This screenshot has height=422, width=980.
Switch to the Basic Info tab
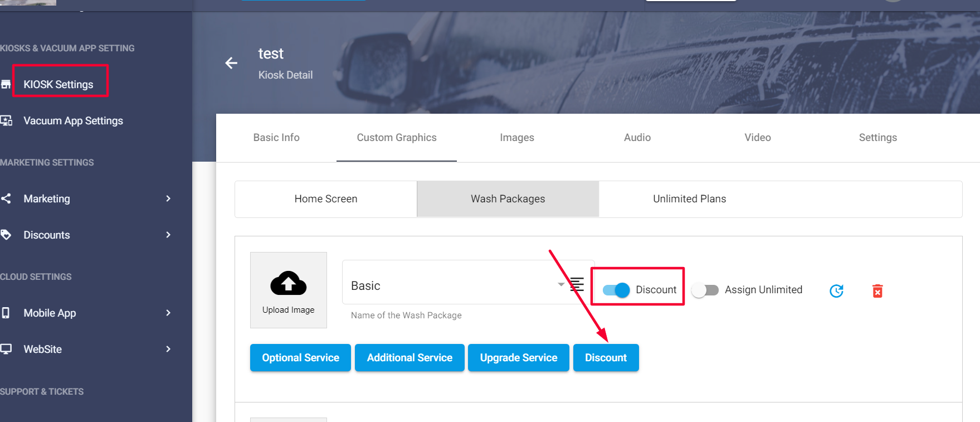(x=276, y=138)
